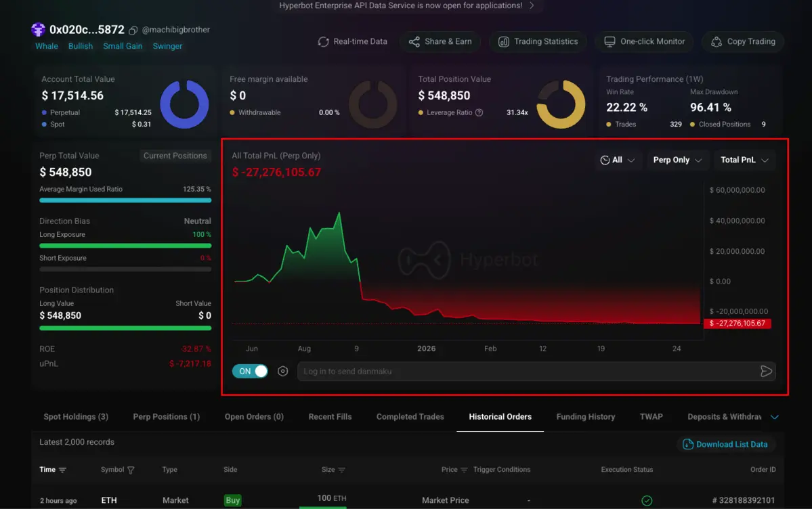Click the Symbol column filter icon
Image resolution: width=812 pixels, height=509 pixels.
131,470
